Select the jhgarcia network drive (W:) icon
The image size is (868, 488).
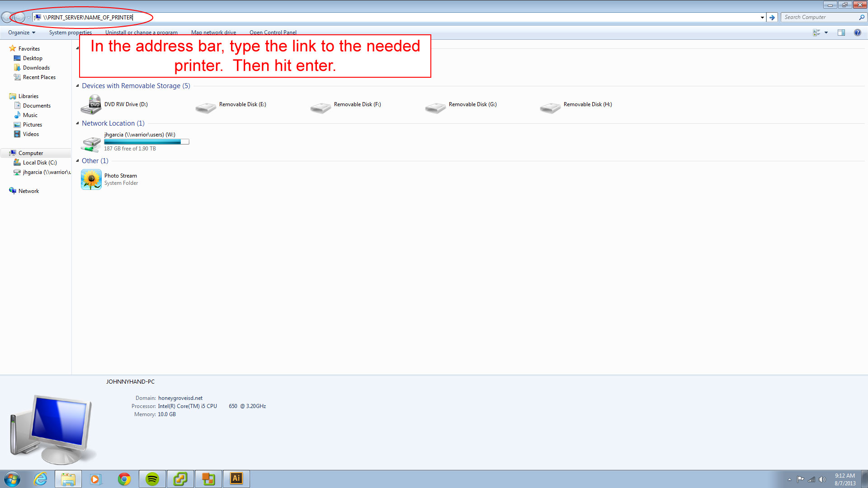91,144
